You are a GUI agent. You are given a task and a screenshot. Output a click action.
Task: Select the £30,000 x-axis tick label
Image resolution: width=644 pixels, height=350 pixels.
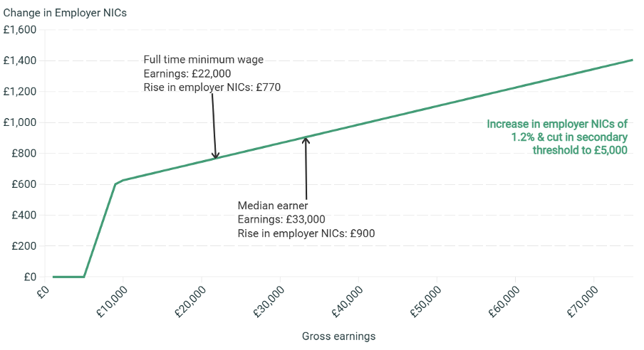[268, 299]
